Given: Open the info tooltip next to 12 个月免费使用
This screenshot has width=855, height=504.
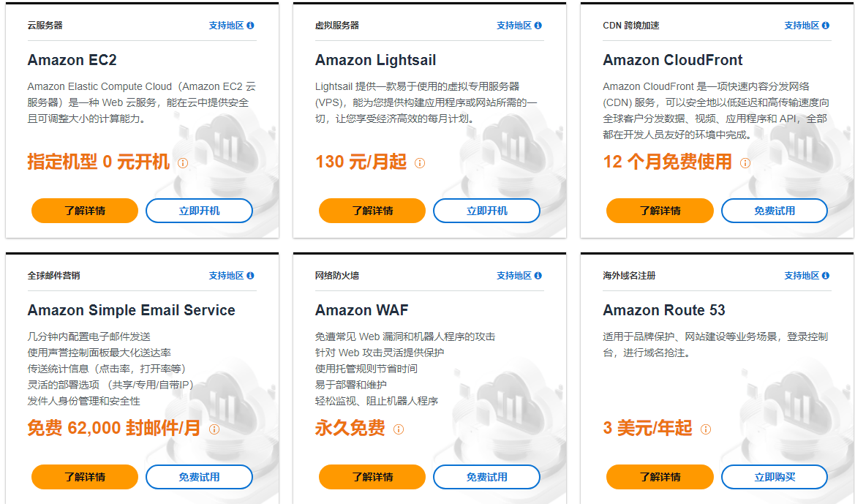Looking at the screenshot, I should pyautogui.click(x=747, y=162).
